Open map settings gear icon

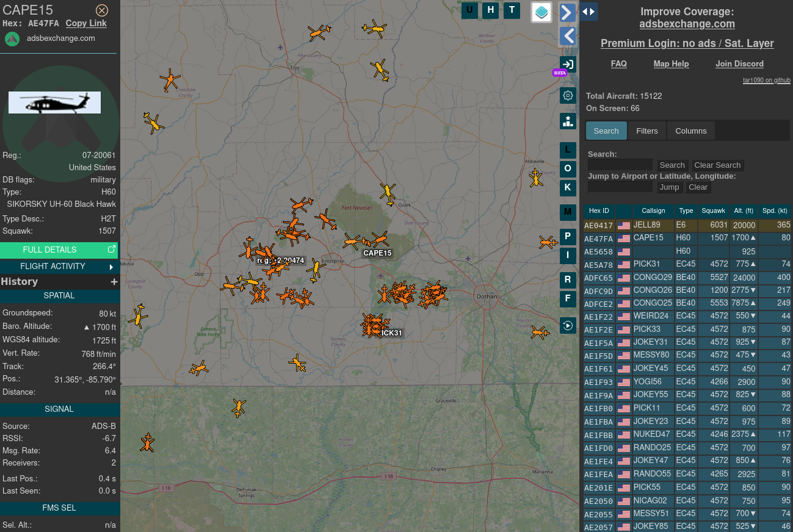[x=568, y=95]
